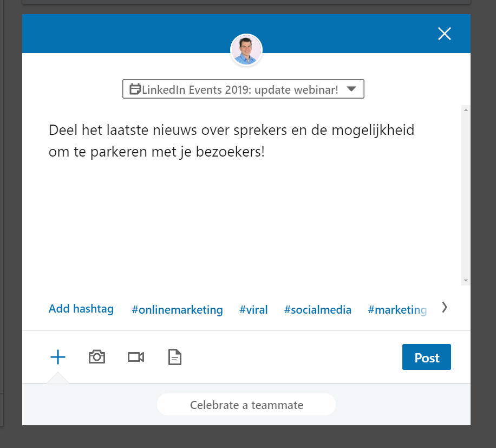This screenshot has height=448, width=496.
Task: Add a photo with the camera icon
Action: click(x=97, y=357)
